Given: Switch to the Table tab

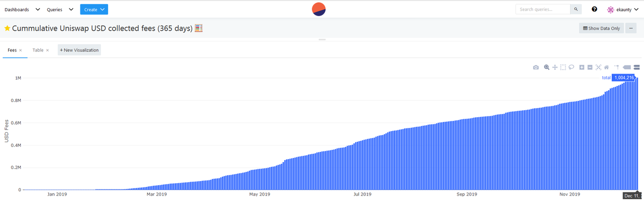Looking at the screenshot, I should pyautogui.click(x=38, y=50).
